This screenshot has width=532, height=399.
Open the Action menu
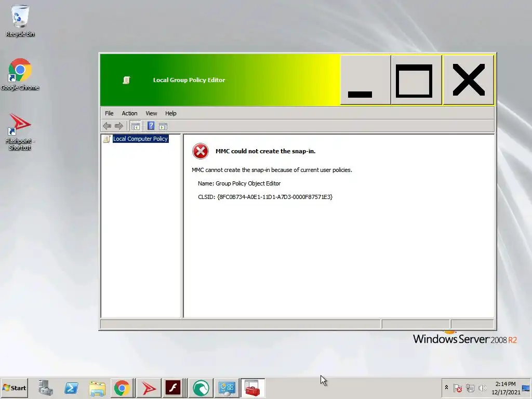(x=129, y=113)
